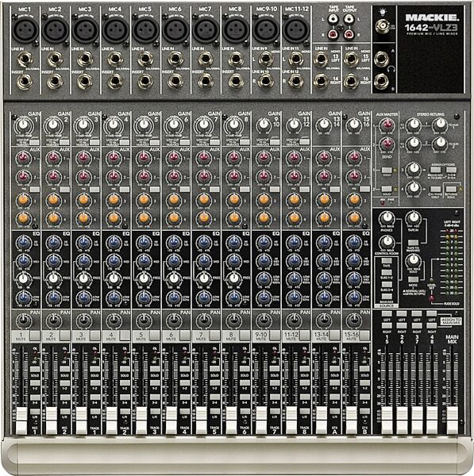Image resolution: width=474 pixels, height=476 pixels.
Task: Click headphone jack A
Action: [381, 59]
